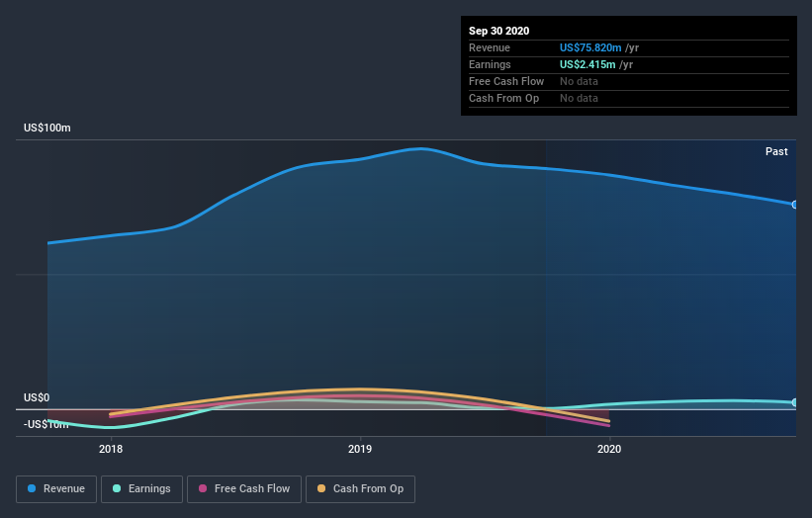Viewport: 812px width, 518px height.
Task: Click the Free Cash Flow tooltip row label
Action: click(x=506, y=81)
